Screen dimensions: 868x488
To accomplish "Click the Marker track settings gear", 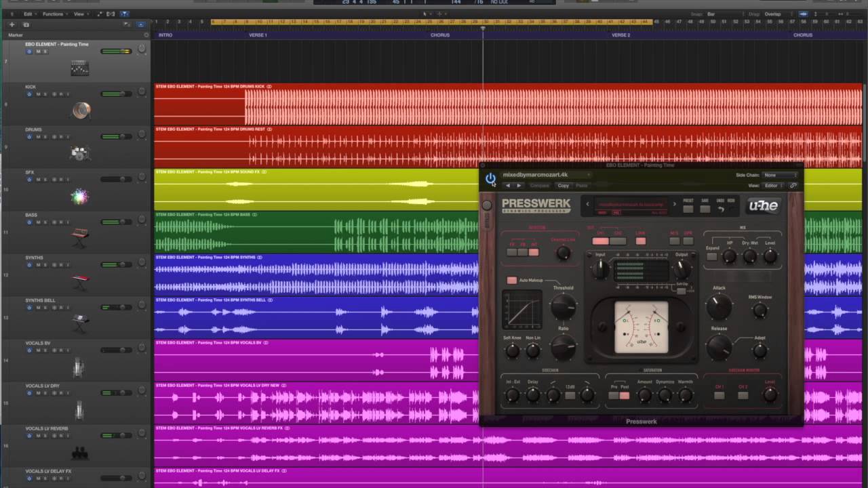I will pyautogui.click(x=146, y=35).
